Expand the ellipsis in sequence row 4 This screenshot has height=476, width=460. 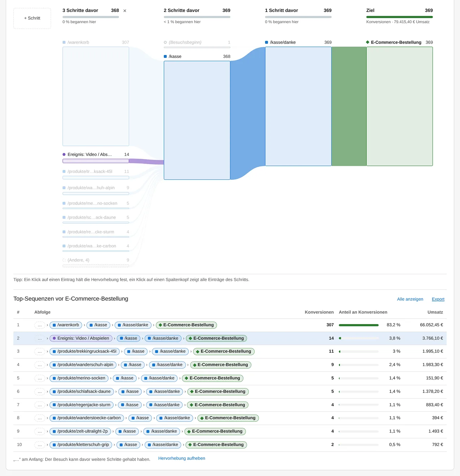tap(40, 365)
